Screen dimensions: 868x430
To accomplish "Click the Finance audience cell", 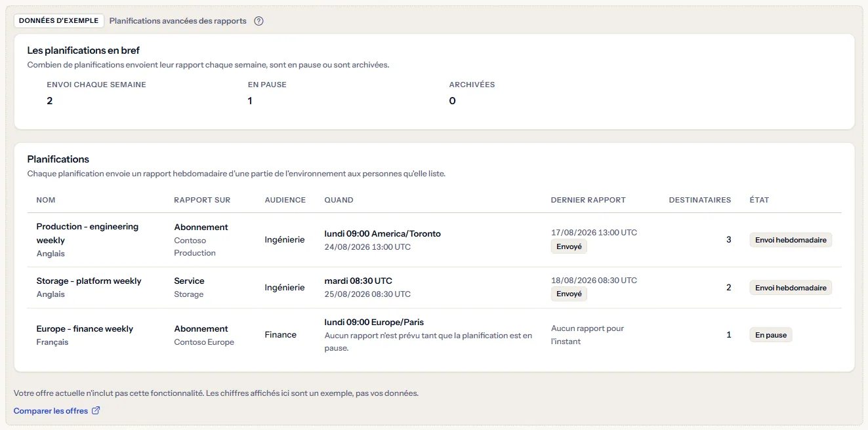I will [x=281, y=335].
